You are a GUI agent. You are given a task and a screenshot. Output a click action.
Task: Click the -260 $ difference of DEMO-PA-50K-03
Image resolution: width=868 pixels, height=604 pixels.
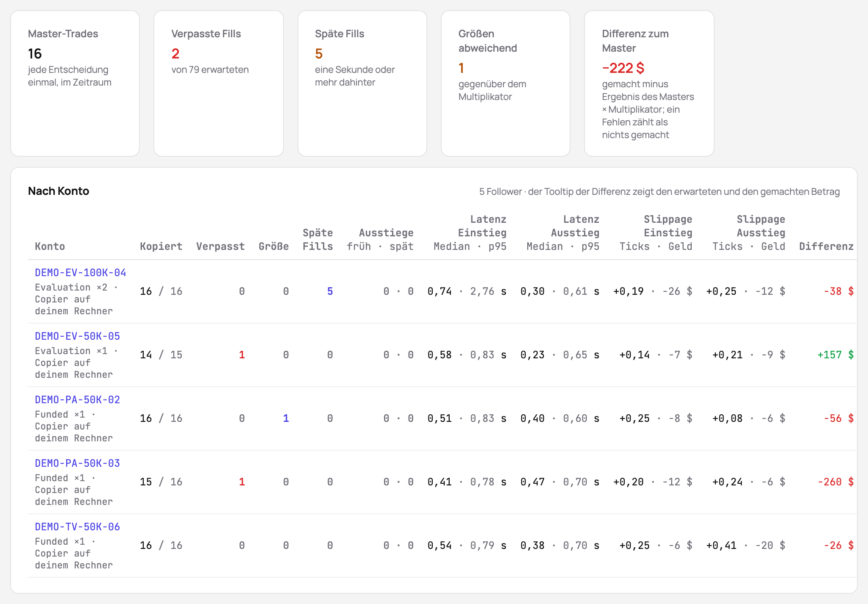point(836,482)
